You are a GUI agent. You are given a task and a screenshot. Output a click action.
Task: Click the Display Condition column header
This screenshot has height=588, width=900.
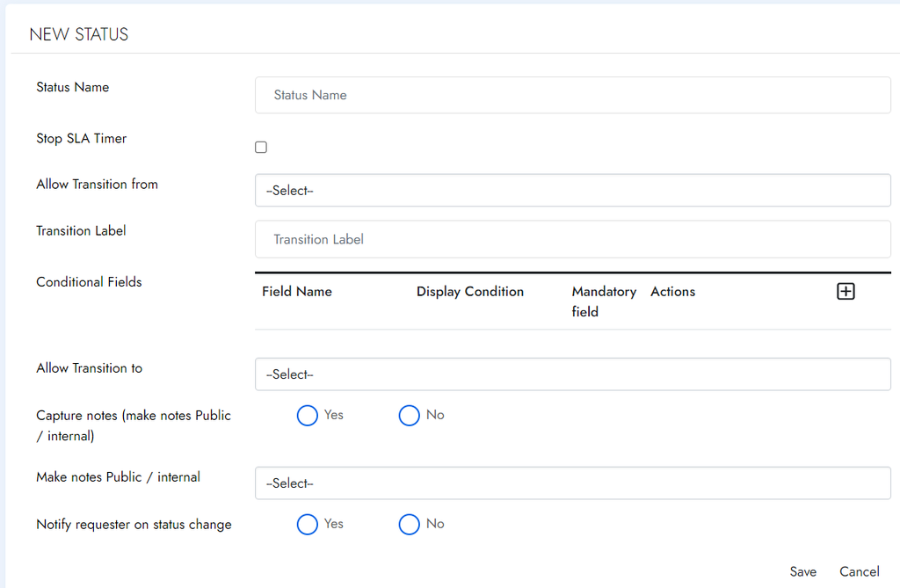[470, 292]
